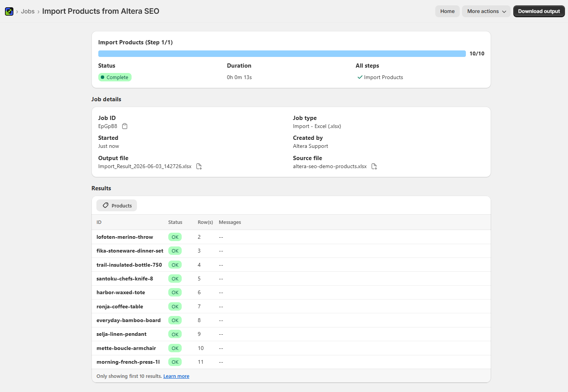Click job type Import - Excel (.xlsx)

click(317, 126)
